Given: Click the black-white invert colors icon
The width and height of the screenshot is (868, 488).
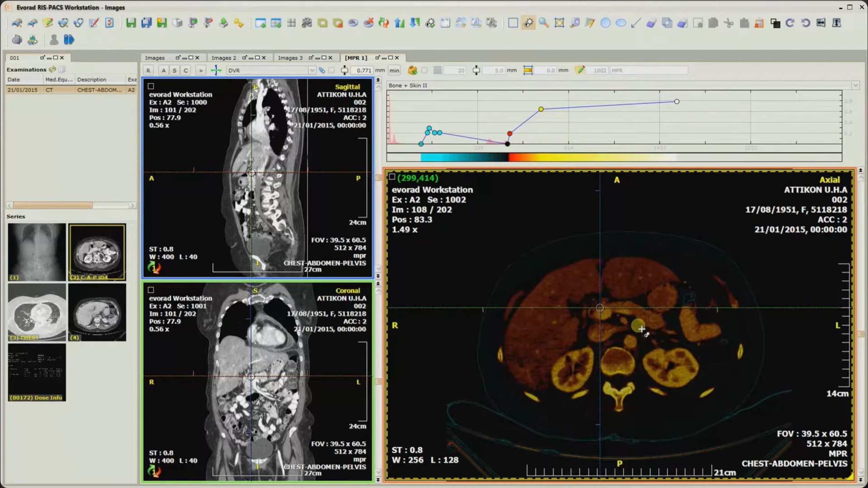Looking at the screenshot, I should 775,23.
